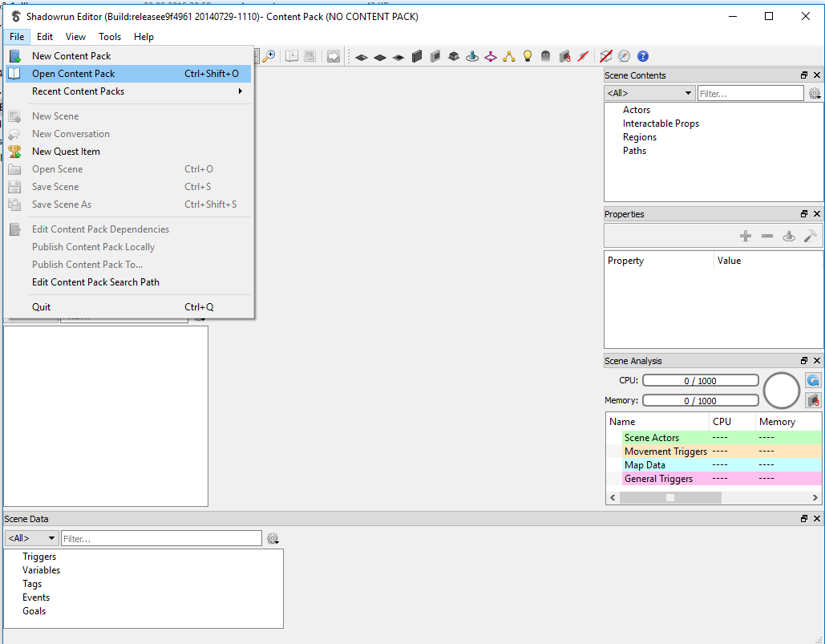Select the hollow outlined floor tile tool
Screen dimensions: 825x644
click(362, 58)
